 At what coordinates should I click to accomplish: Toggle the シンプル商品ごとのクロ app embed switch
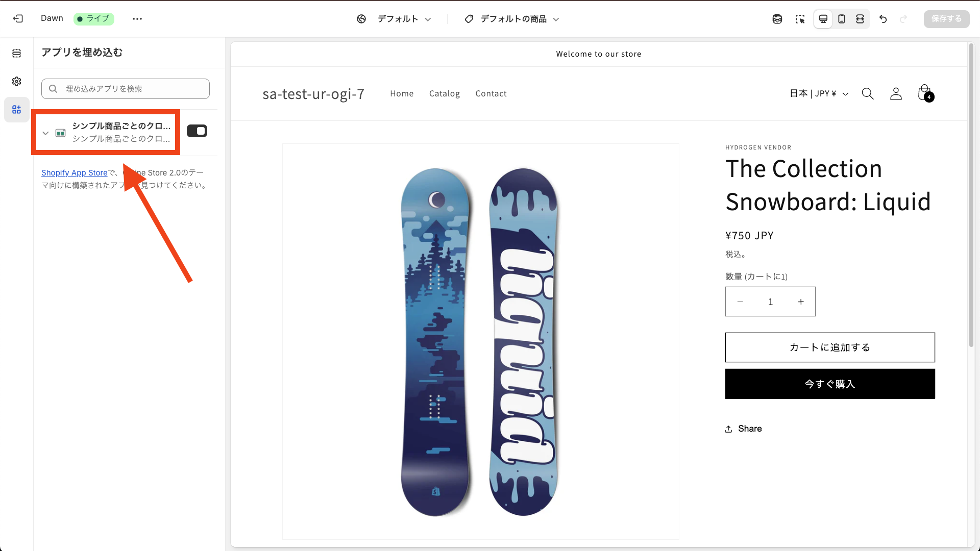197,131
